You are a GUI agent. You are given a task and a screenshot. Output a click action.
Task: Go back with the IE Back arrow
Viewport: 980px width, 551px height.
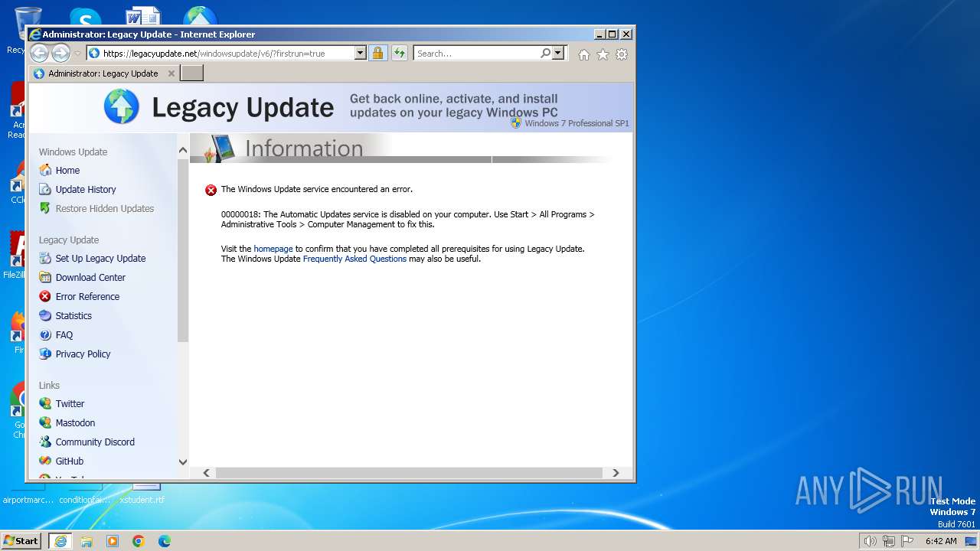click(39, 53)
